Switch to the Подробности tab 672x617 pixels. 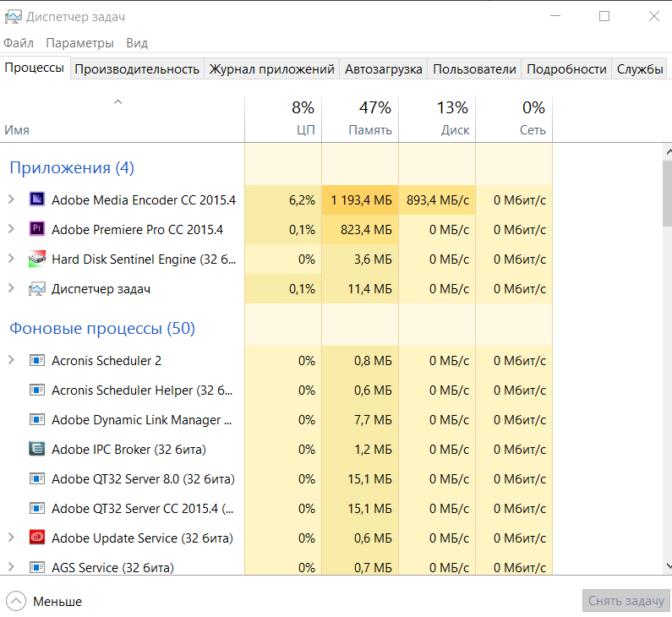566,69
